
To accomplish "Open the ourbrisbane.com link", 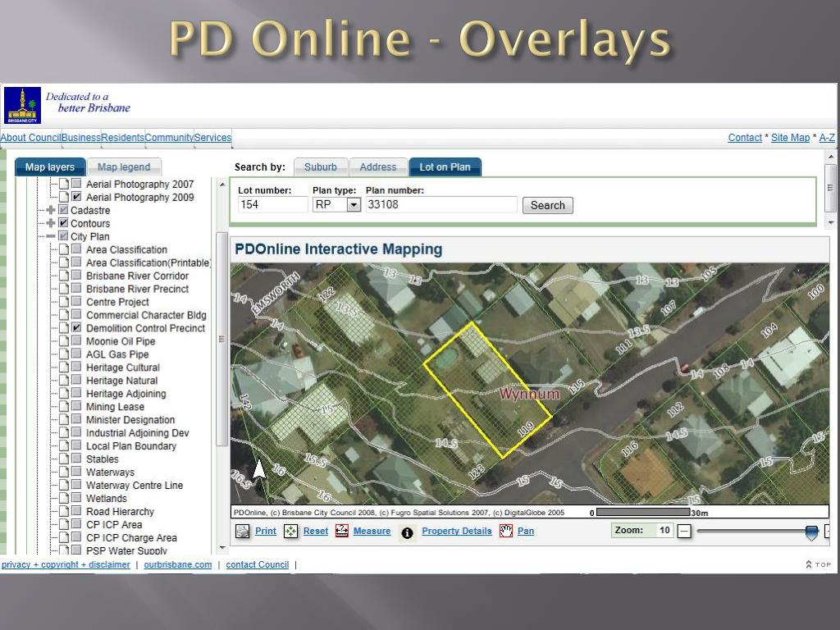I will tap(178, 564).
